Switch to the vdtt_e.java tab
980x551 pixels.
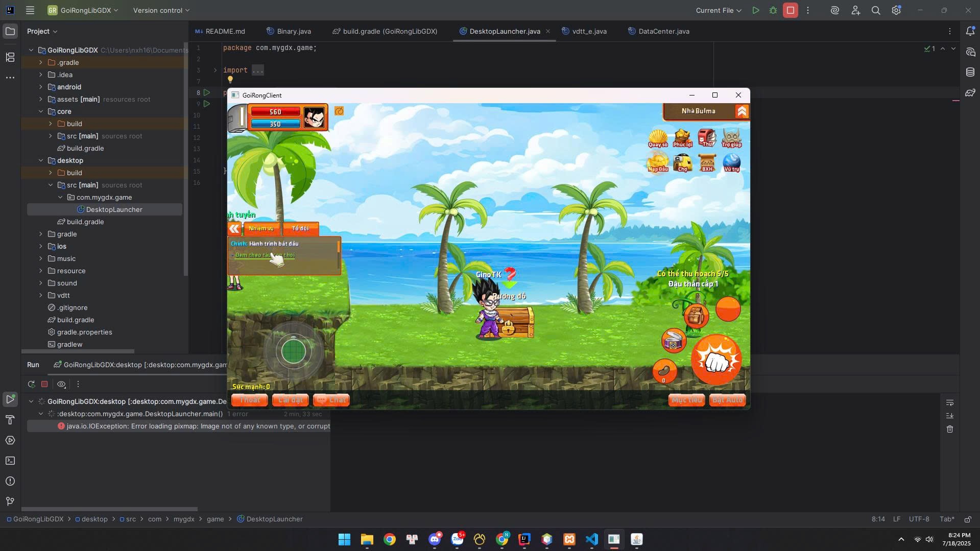coord(584,31)
